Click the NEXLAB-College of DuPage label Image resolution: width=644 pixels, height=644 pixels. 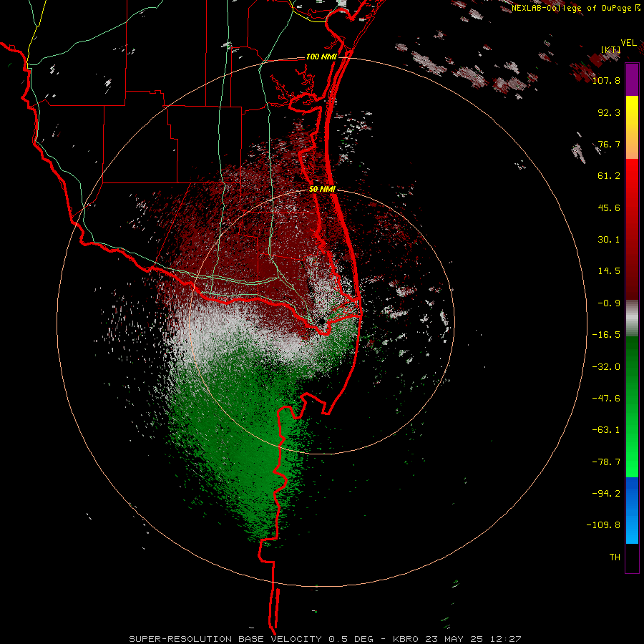click(576, 8)
